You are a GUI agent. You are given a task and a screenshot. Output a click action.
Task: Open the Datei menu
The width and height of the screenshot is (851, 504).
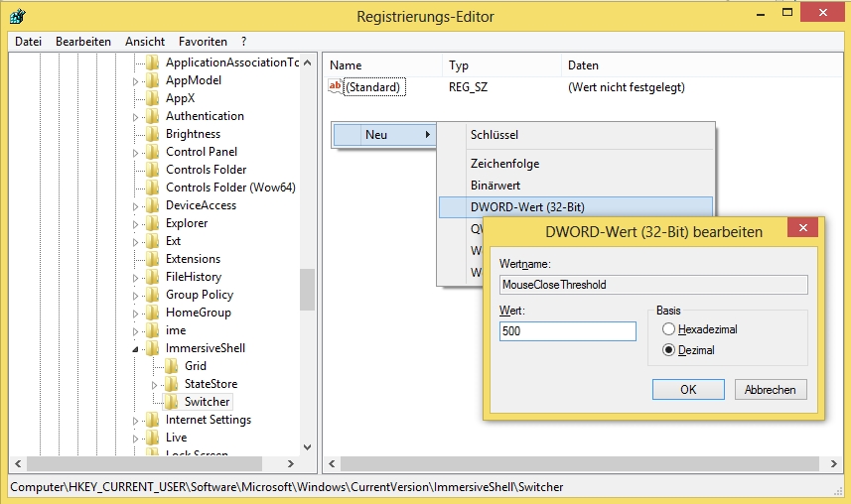(x=28, y=42)
